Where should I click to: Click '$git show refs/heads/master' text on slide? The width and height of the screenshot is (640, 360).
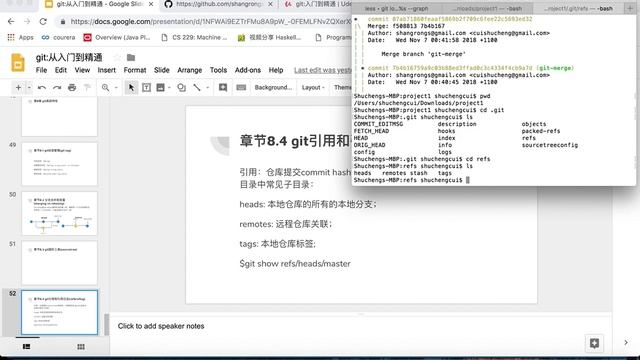click(x=295, y=264)
